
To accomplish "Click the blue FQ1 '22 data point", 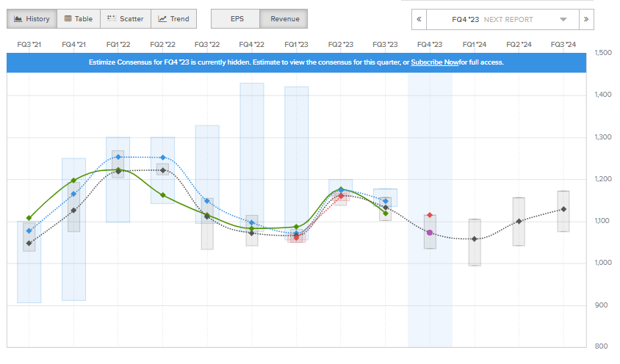I will coord(118,157).
